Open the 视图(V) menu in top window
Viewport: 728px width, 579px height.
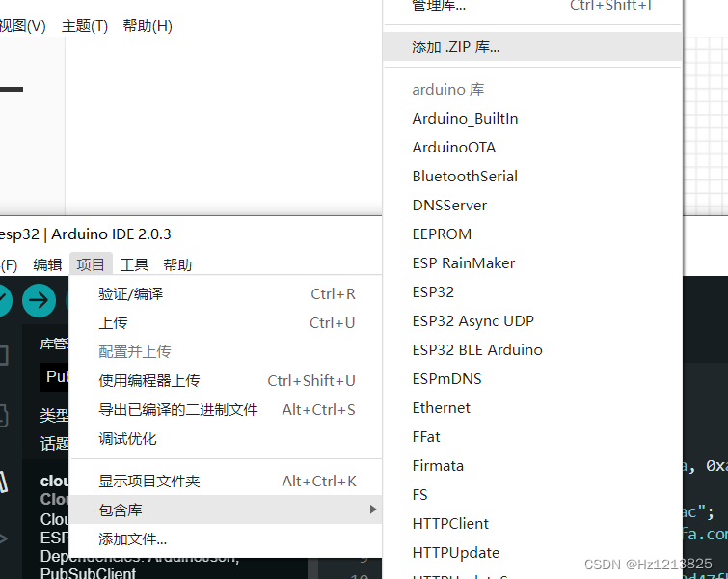tap(22, 26)
